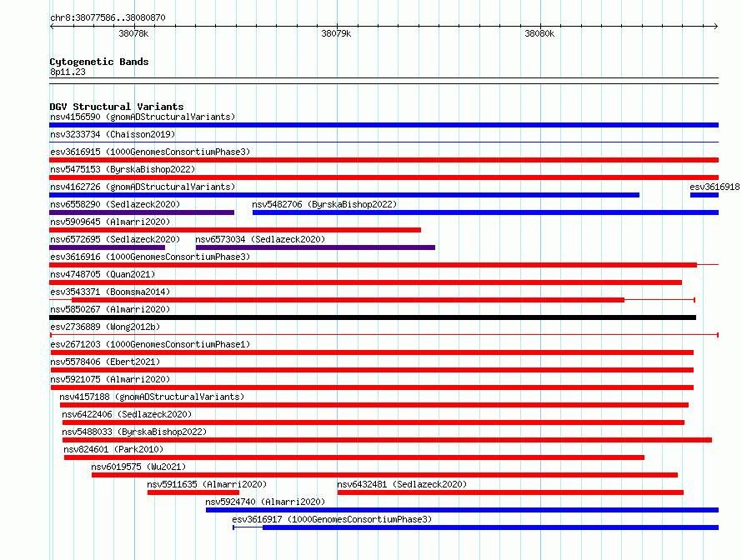Click the nsv5924740 (Almarri2020) label

[265, 502]
